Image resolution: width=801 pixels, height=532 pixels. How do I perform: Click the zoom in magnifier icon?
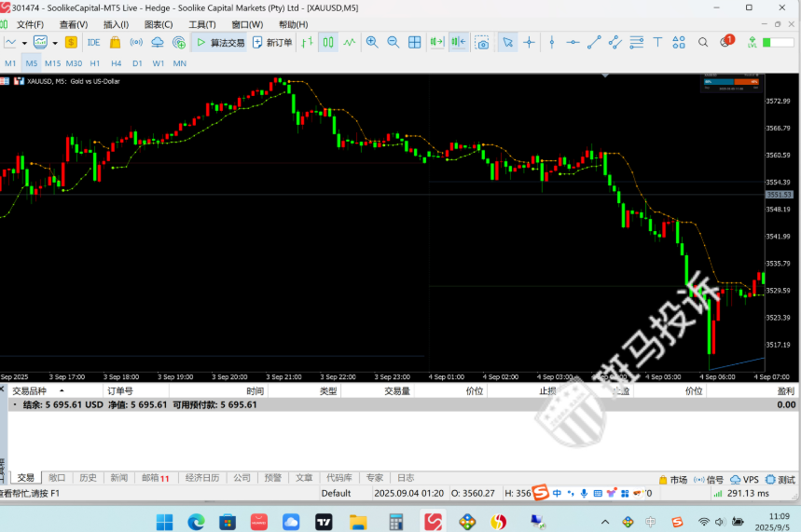tap(372, 42)
